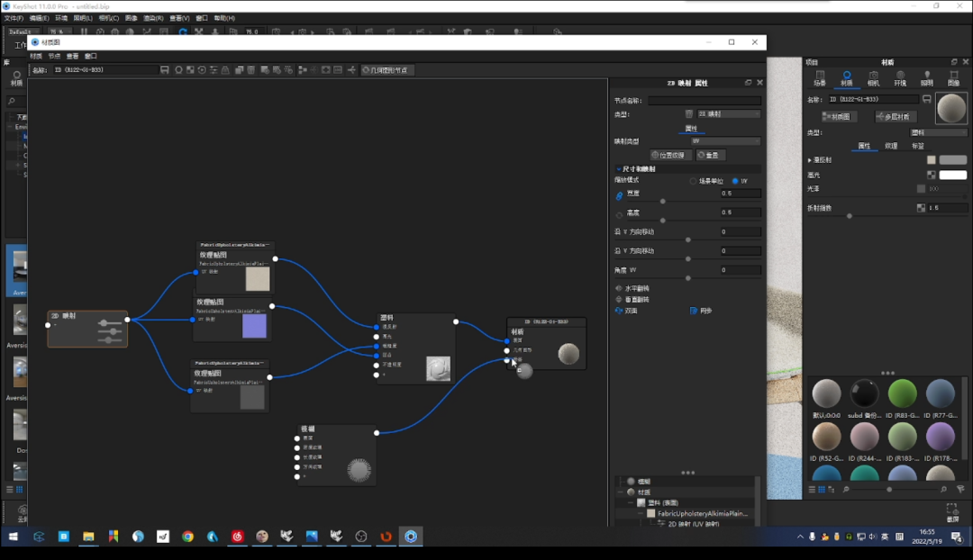Select the green ID (R83-G...) material thumbnail
The height and width of the screenshot is (560, 973).
(902, 393)
